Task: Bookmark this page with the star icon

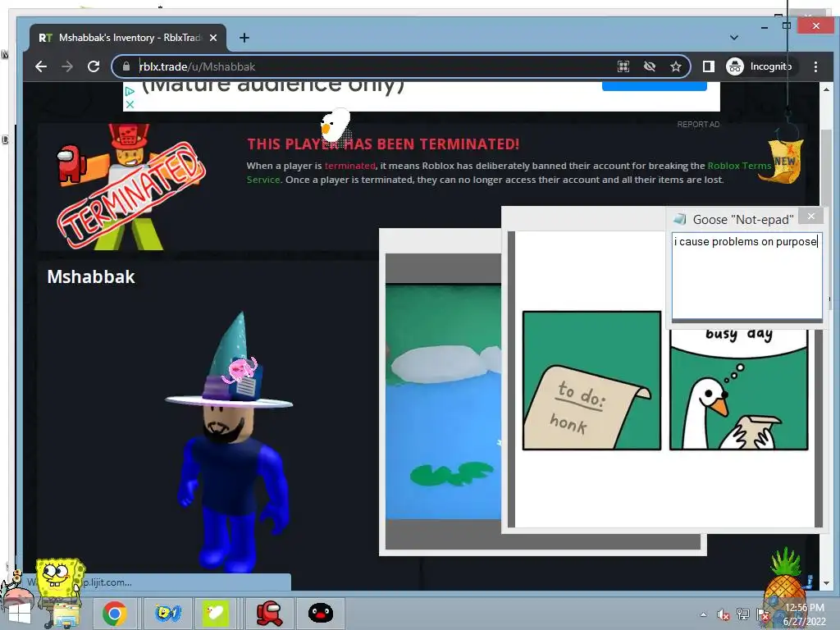Action: pos(676,66)
